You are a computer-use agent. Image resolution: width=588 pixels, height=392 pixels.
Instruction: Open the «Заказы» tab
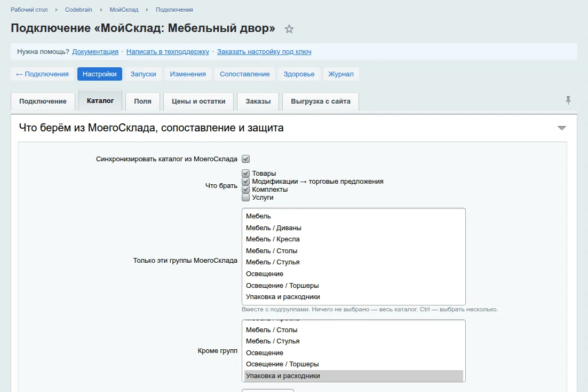point(258,101)
